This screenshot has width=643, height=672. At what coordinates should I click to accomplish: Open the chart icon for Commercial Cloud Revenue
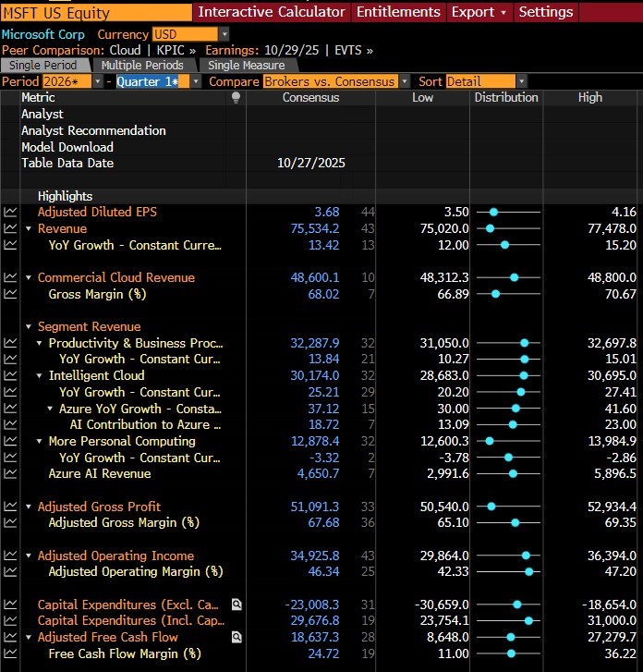pos(10,277)
